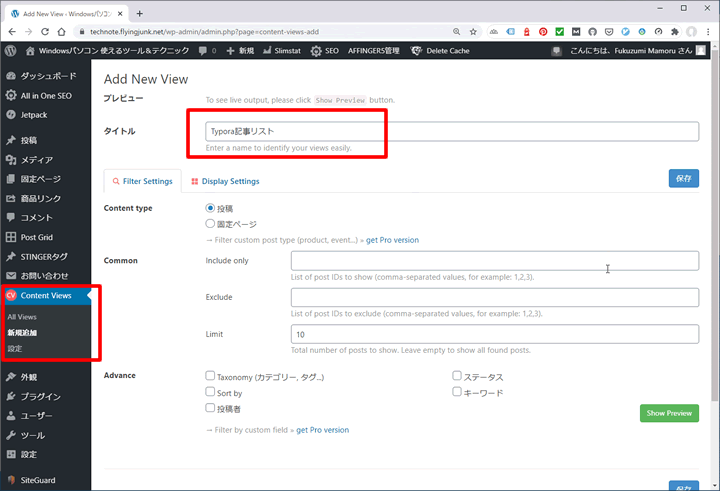The width and height of the screenshot is (720, 491).
Task: Click the blue 保存 button near the tabs
Action: tap(684, 178)
